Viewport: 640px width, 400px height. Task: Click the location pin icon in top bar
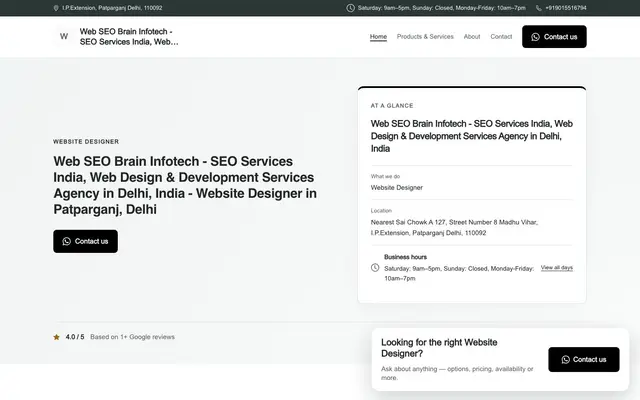56,8
